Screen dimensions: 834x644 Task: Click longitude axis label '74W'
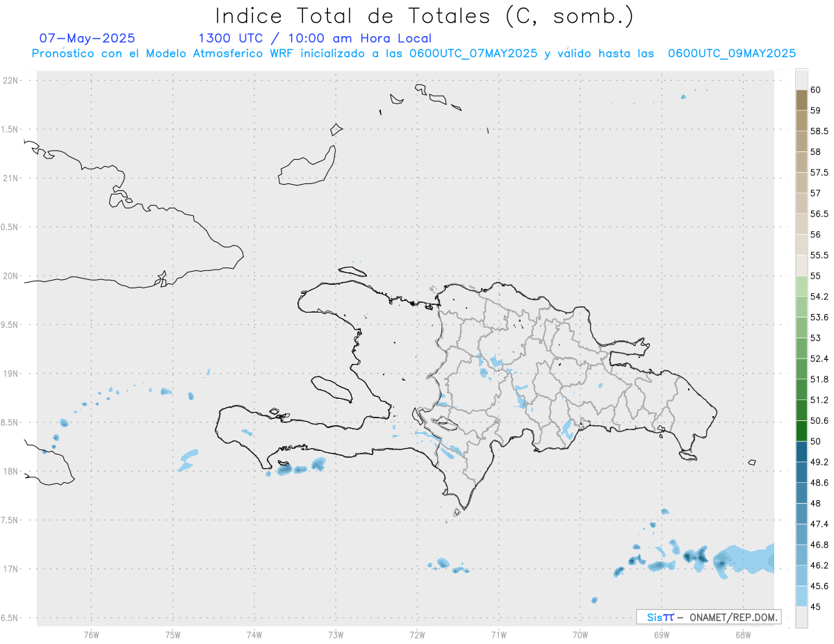tap(254, 634)
